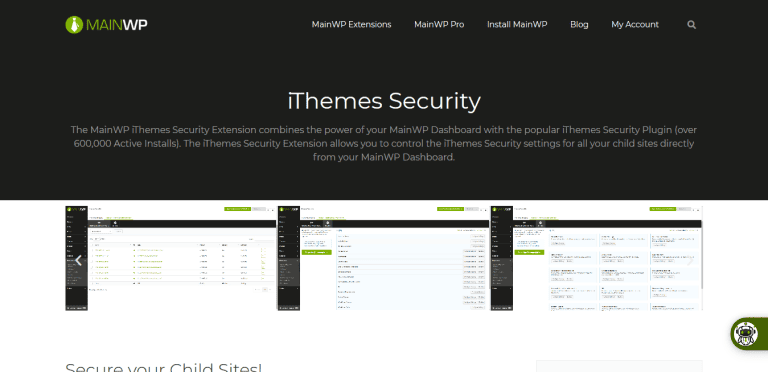Open the search magnifier icon

coord(691,24)
